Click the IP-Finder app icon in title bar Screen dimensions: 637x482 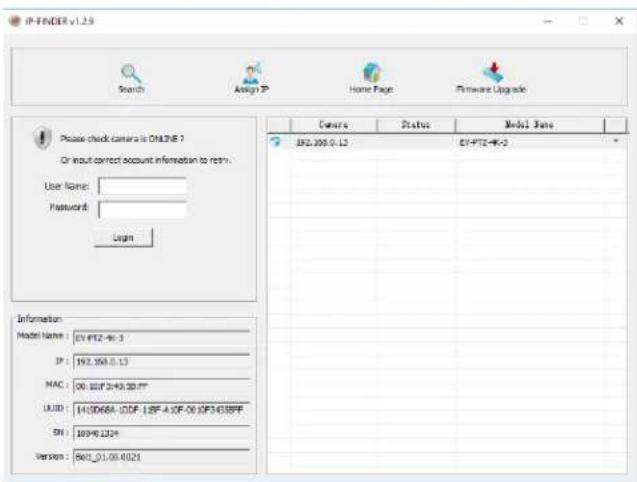[15, 21]
